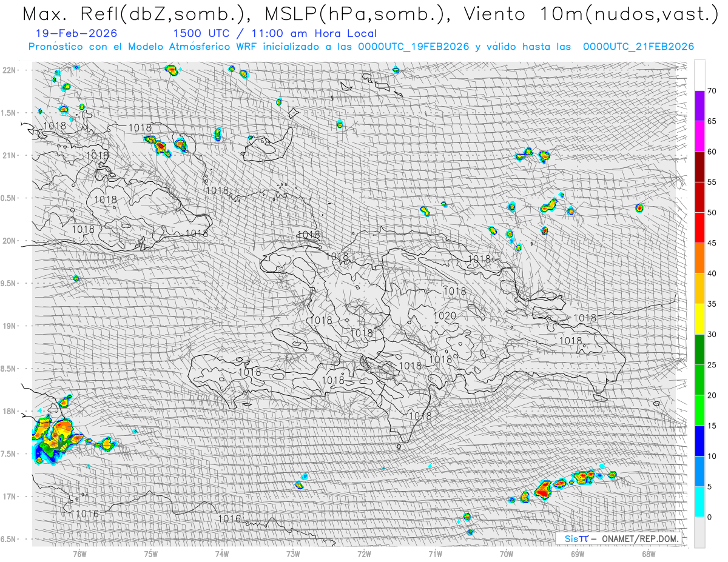Click the colorbar tick label 65

tap(712, 121)
